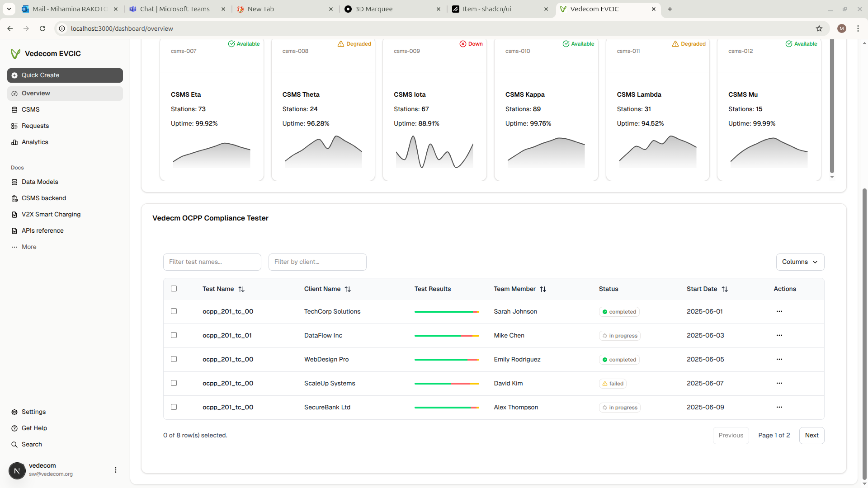This screenshot has width=868, height=488.
Task: Select the SecureBank Ltd row checkbox
Action: [174, 407]
